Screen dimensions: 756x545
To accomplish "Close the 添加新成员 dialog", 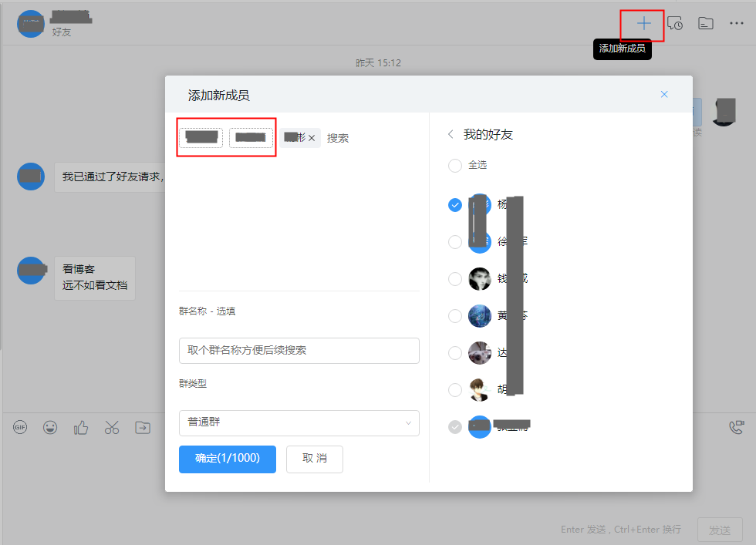I will click(664, 94).
